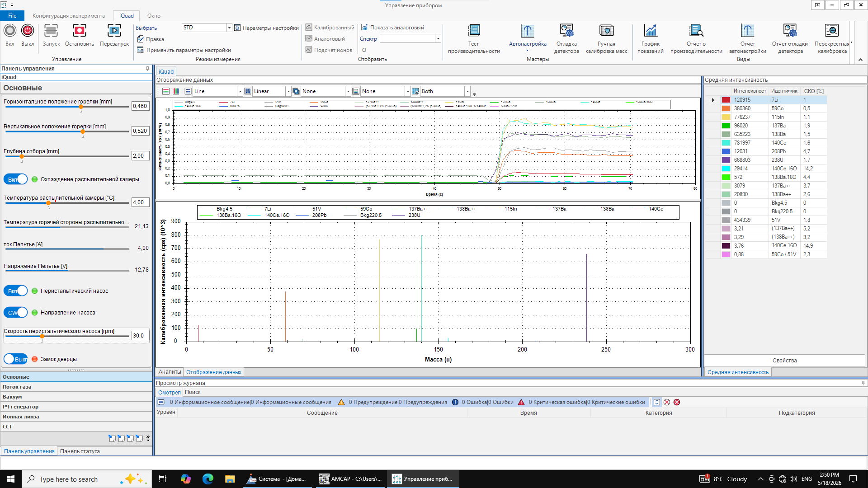Image resolution: width=868 pixels, height=488 pixels.
Task: Open File Explorer from taskbar
Action: click(230, 479)
